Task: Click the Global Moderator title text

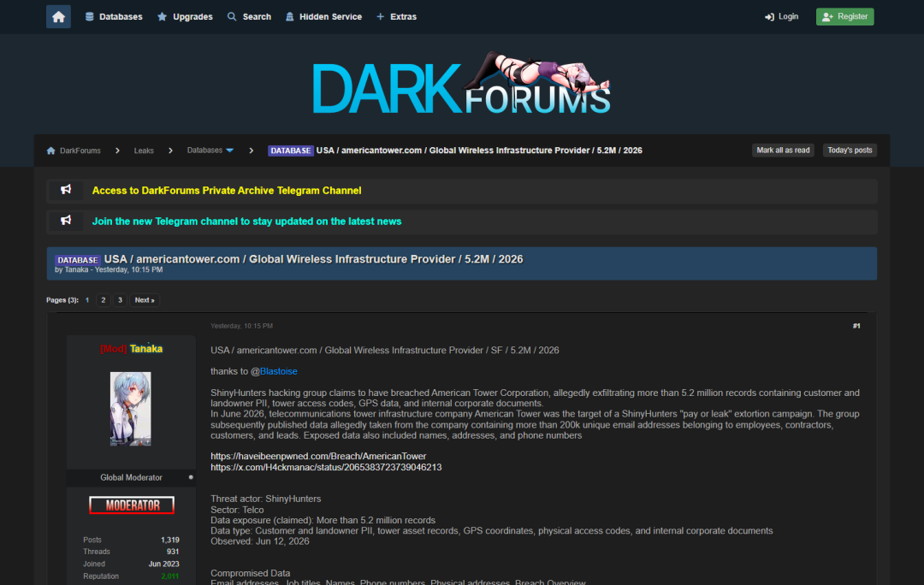Action: click(x=131, y=477)
